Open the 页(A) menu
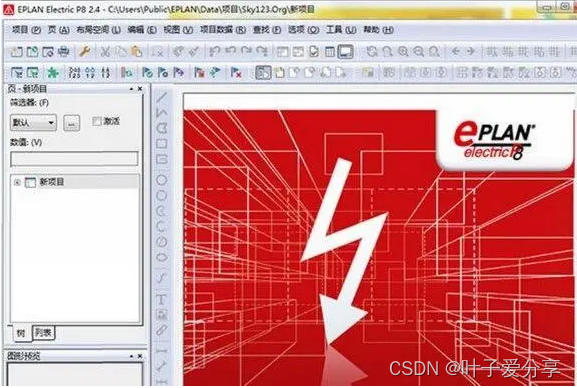The image size is (577, 388). coord(59,30)
